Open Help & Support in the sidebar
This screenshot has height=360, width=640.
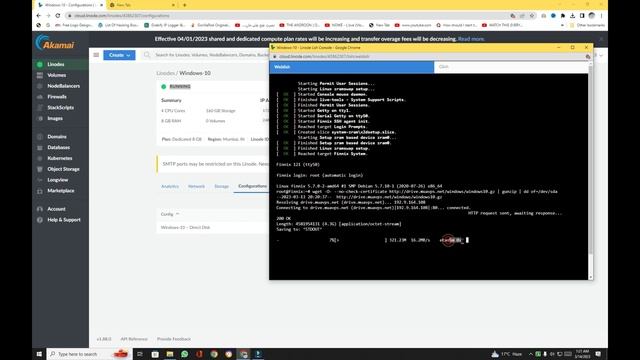click(64, 220)
